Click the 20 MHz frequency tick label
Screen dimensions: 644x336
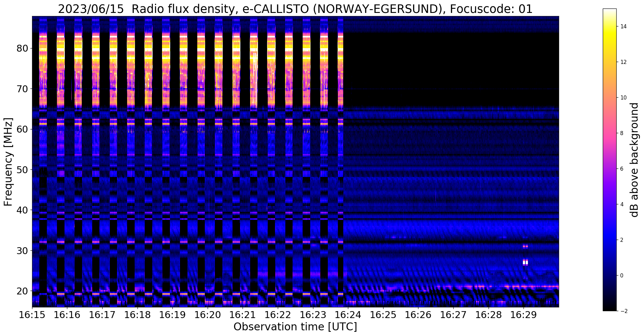[22, 291]
